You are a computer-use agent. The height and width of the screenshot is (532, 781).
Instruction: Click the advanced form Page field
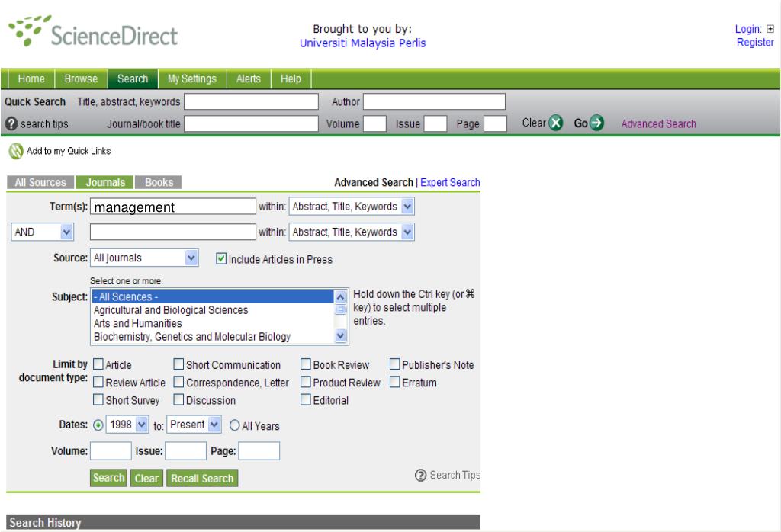(259, 451)
